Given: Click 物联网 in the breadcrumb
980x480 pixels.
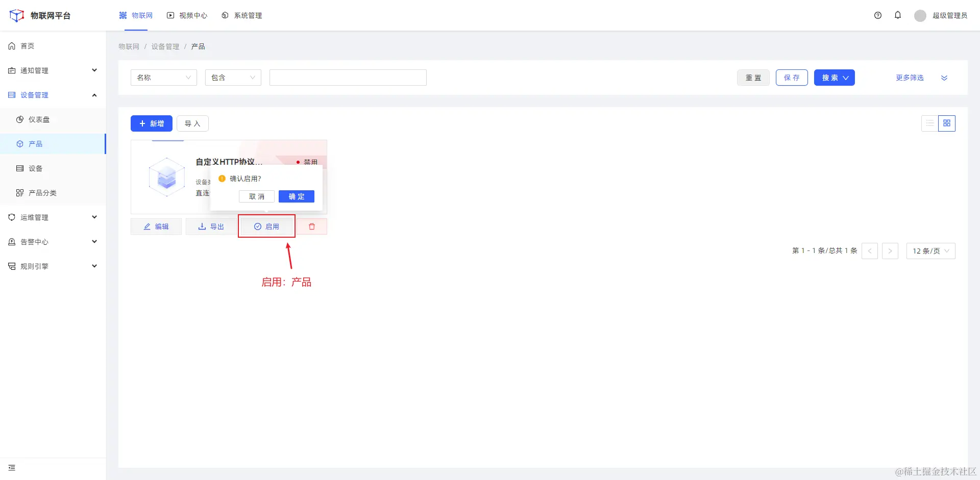Looking at the screenshot, I should coord(129,46).
